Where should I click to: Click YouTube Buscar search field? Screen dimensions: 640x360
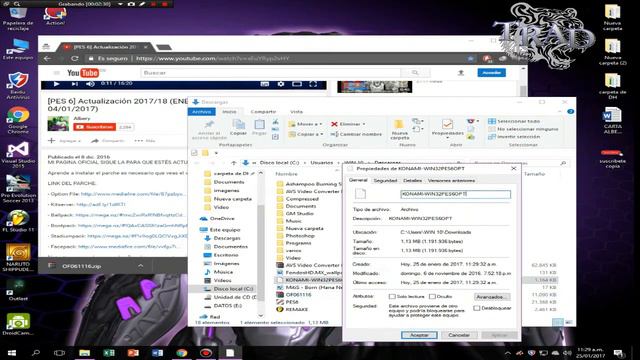[271, 73]
